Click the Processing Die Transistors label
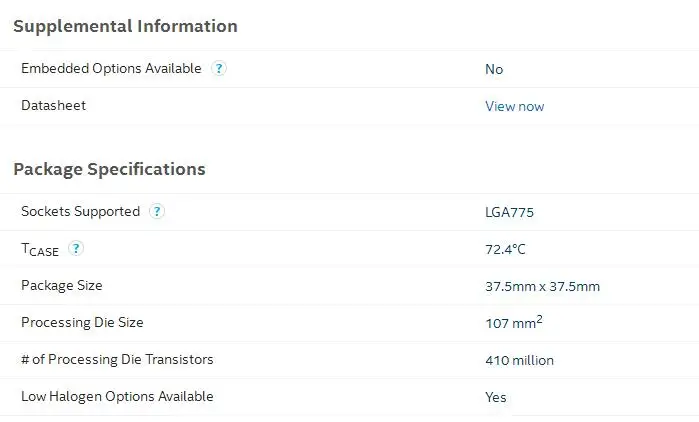 [x=117, y=360]
